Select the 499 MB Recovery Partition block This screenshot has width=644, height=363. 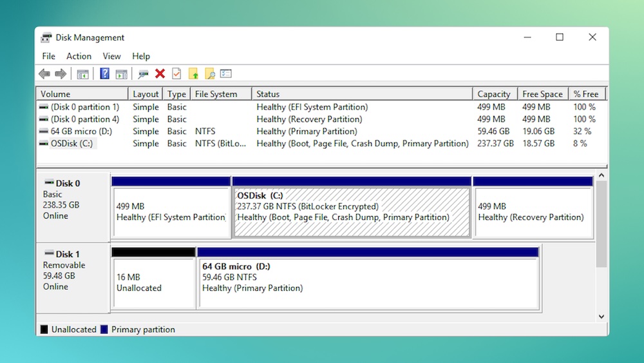pos(532,212)
